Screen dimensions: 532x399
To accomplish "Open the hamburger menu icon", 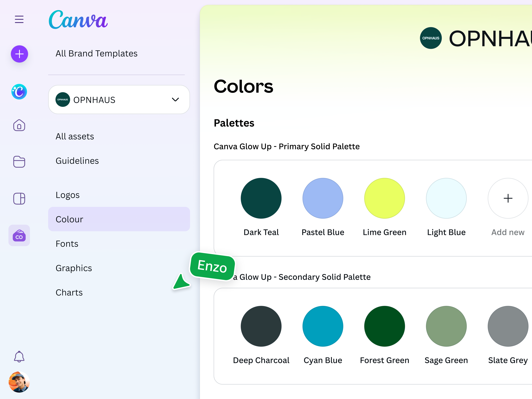I will click(19, 19).
